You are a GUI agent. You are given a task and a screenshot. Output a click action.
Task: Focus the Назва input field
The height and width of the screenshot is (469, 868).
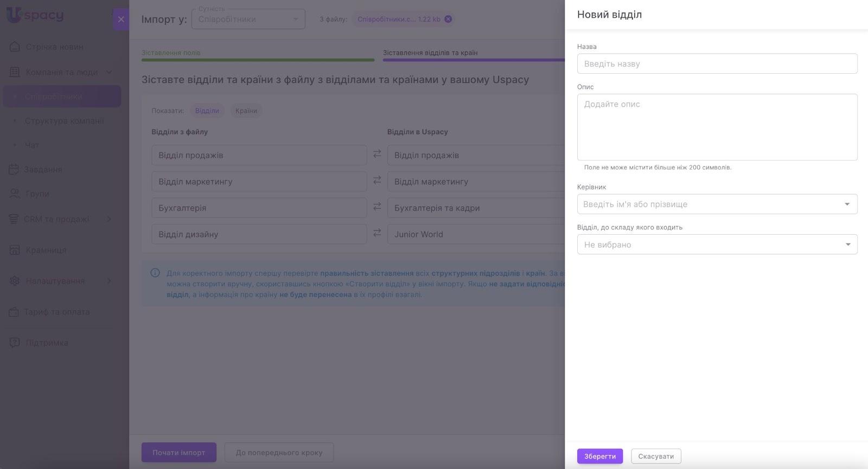717,63
